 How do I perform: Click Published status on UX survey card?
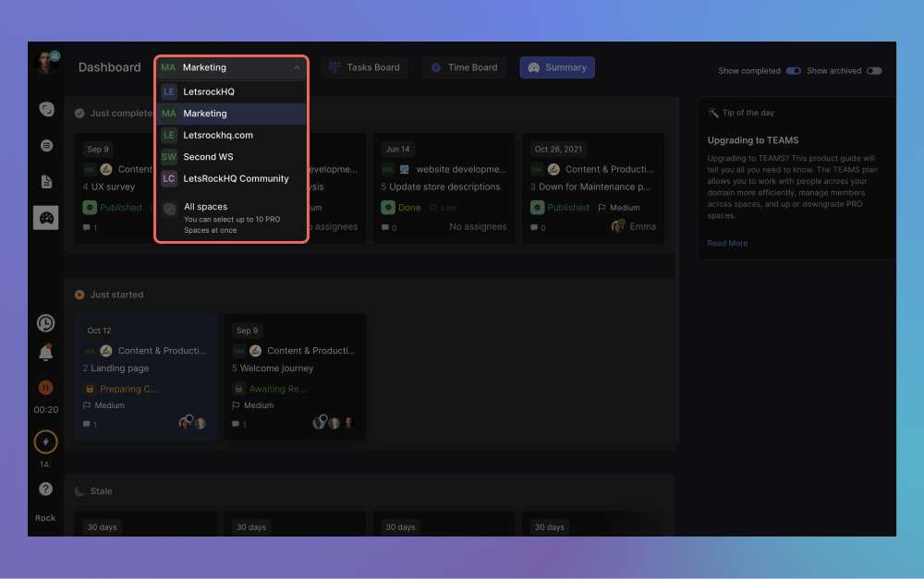click(x=113, y=208)
